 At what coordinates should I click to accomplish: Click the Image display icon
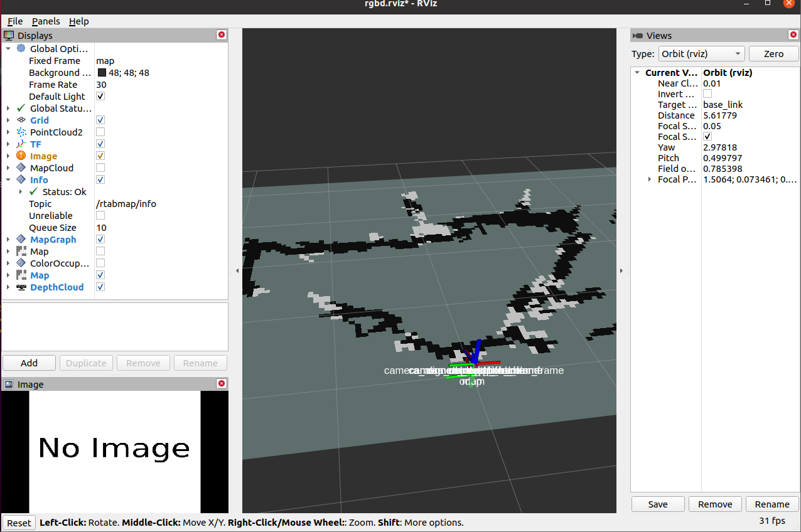coord(21,156)
